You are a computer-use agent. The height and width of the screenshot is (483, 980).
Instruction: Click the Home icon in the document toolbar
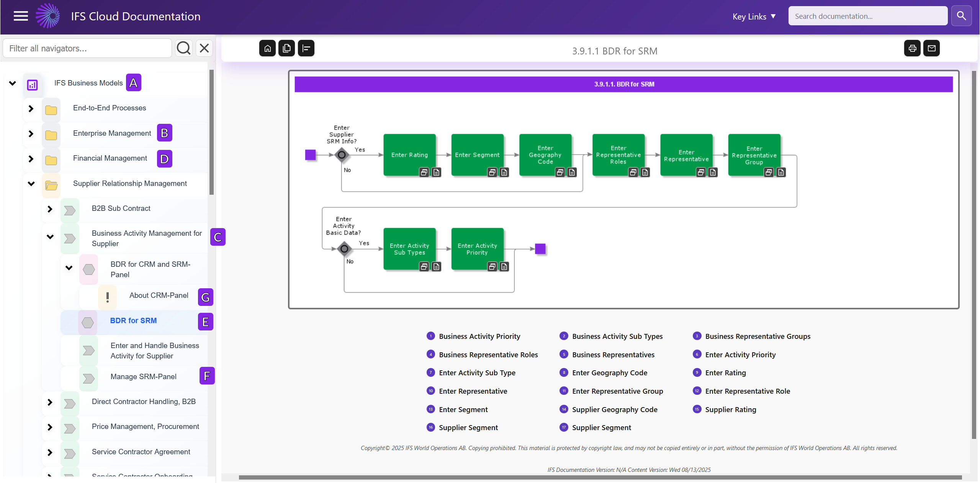[267, 48]
